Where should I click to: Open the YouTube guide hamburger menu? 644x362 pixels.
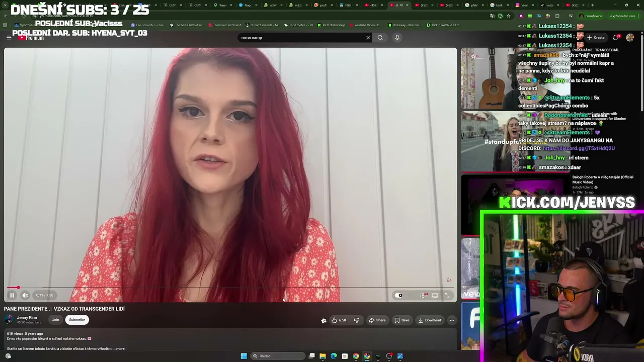pos(9,38)
